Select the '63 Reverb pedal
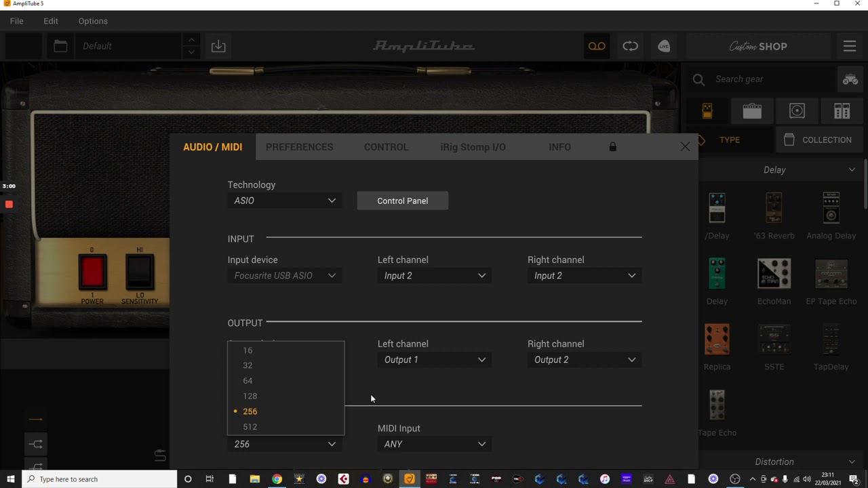Screen dimensions: 868x488 point(774,216)
